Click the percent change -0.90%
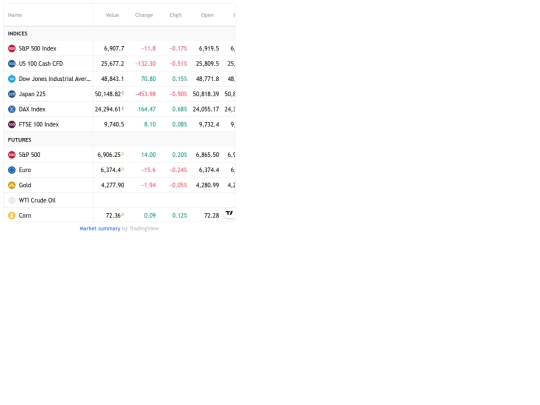Viewport: 540px width, 405px height. 178,94
